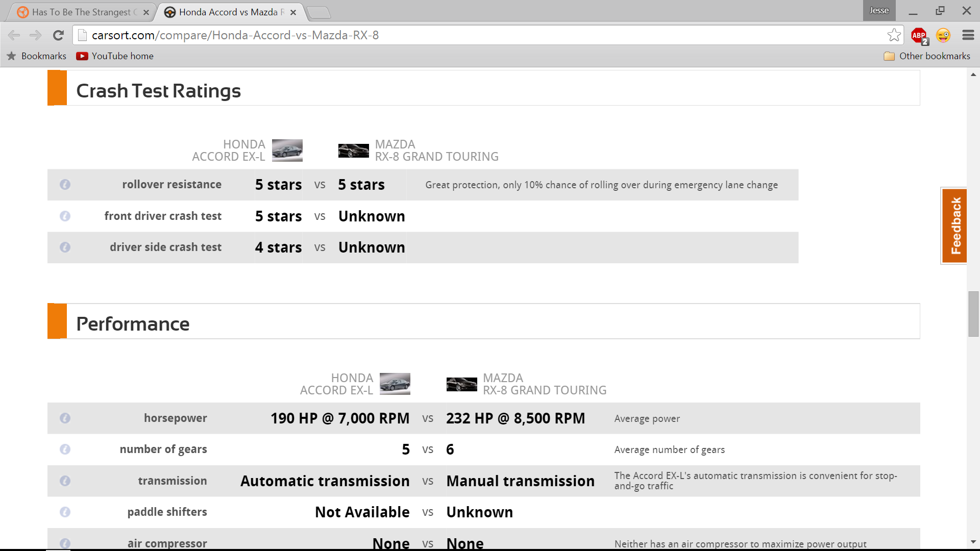The width and height of the screenshot is (980, 551).
Task: Click MAZDA RX-8 GRAND TOURING heading in Performance
Action: [545, 384]
